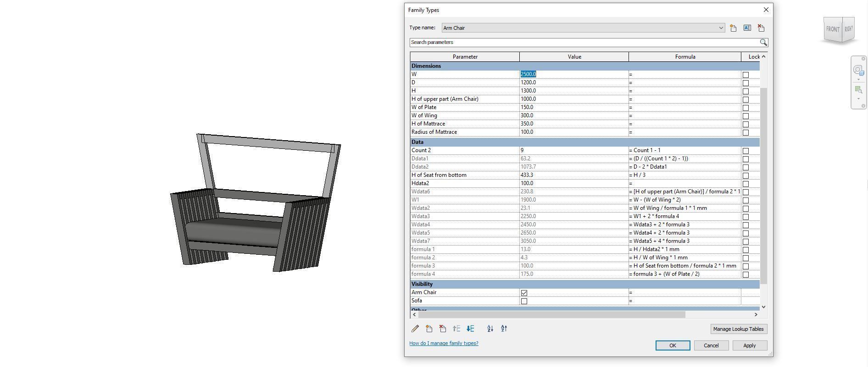Screen dimensions: 868x367
Task: Expand the Zoom tool dropdown arrow
Action: (858, 99)
